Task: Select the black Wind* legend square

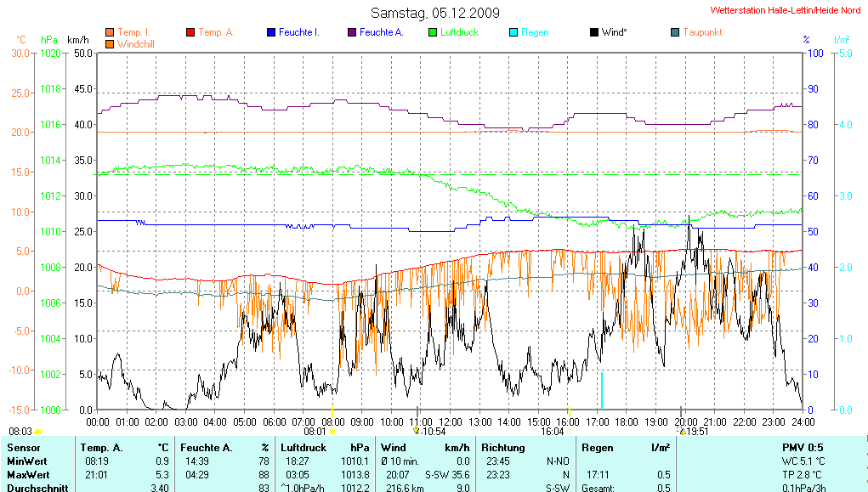Action: (x=594, y=32)
